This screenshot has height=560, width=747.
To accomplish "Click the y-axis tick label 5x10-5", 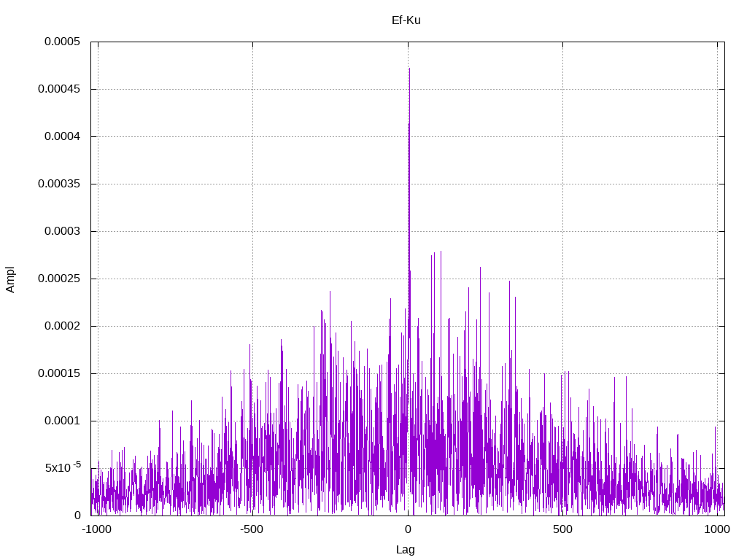I will [63, 467].
